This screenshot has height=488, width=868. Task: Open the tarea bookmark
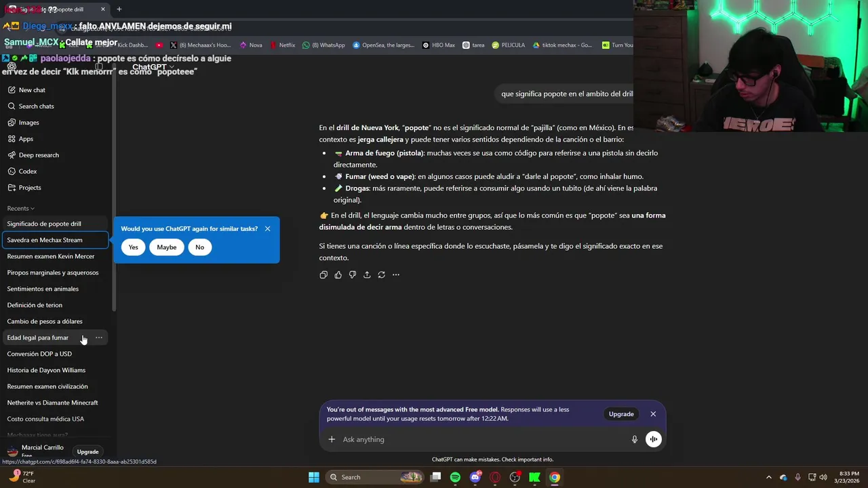[x=473, y=45]
